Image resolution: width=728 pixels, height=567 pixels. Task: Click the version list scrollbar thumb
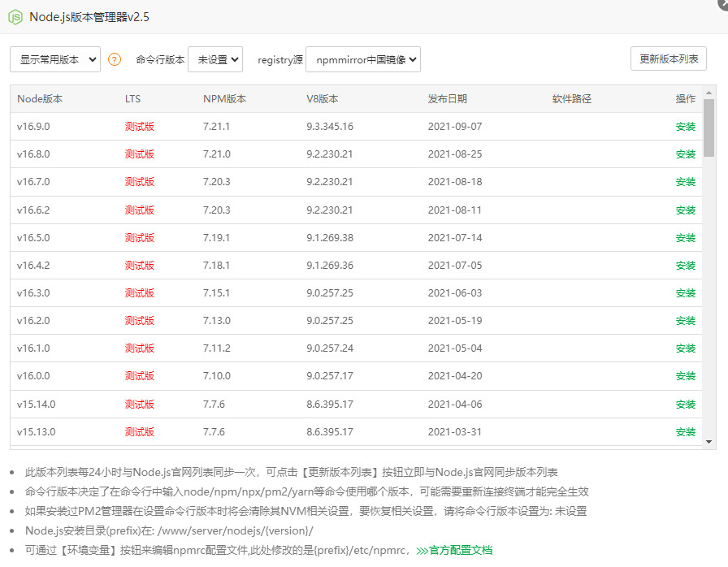pos(708,128)
